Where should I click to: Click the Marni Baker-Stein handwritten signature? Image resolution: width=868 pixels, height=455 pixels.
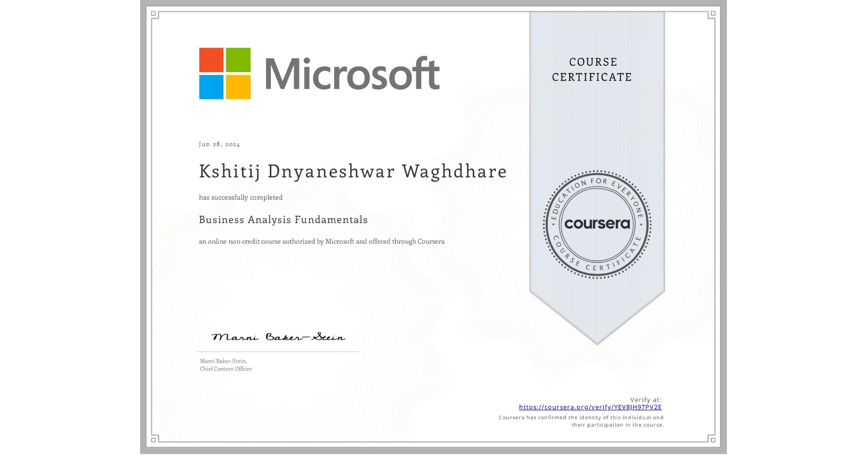(x=278, y=336)
